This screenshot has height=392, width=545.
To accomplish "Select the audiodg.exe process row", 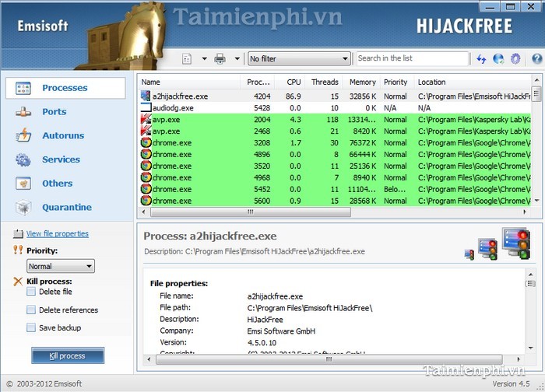I will 336,108.
